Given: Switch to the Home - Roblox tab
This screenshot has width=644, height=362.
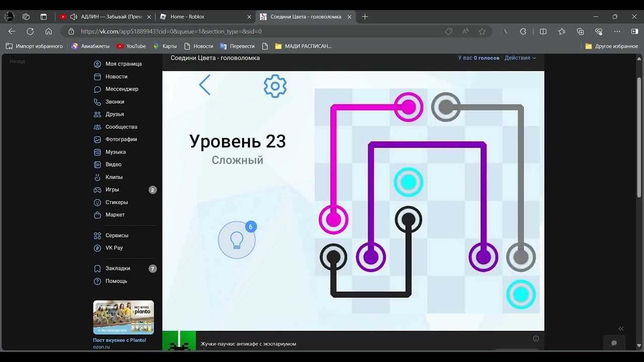Looking at the screenshot, I should pos(205,17).
